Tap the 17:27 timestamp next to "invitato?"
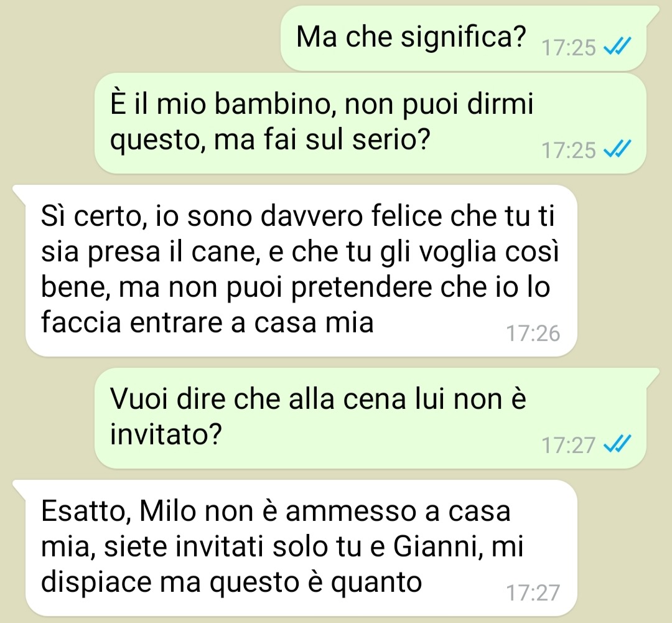Screen dimensions: 672x623 [x=569, y=445]
